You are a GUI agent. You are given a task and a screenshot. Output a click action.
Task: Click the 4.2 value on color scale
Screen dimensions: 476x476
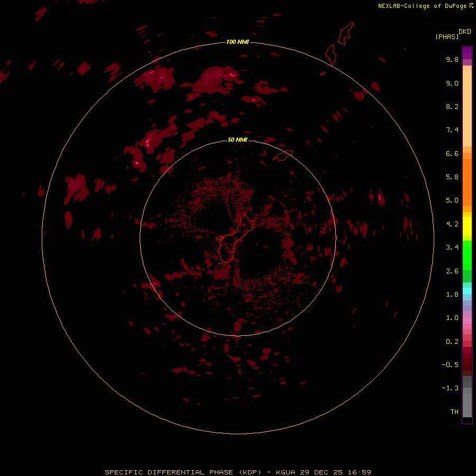[452, 224]
